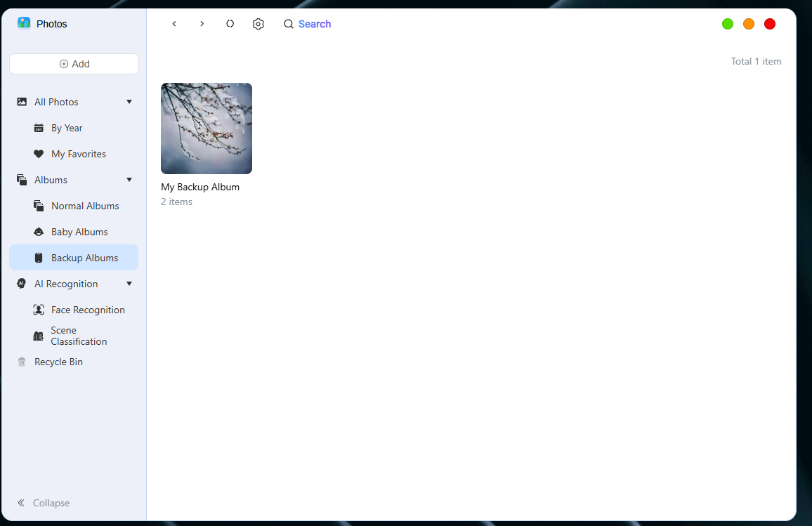This screenshot has width=812, height=526.
Task: Select Backup Albums
Action: tap(74, 258)
